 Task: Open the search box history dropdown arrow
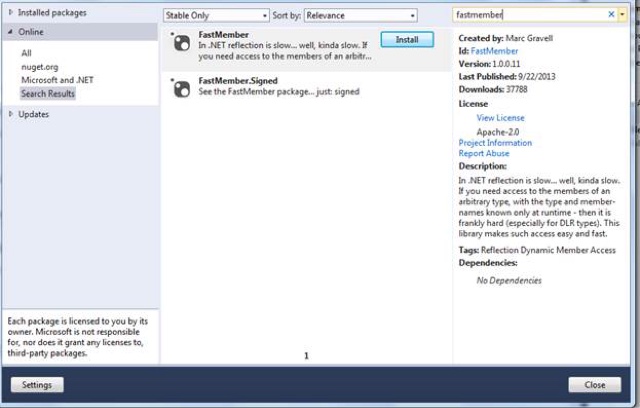pos(622,15)
